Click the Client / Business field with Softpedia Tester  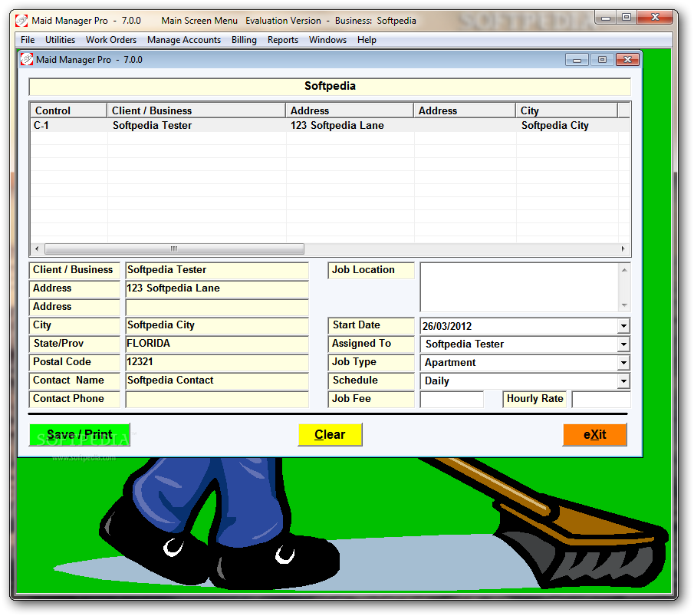tap(217, 270)
